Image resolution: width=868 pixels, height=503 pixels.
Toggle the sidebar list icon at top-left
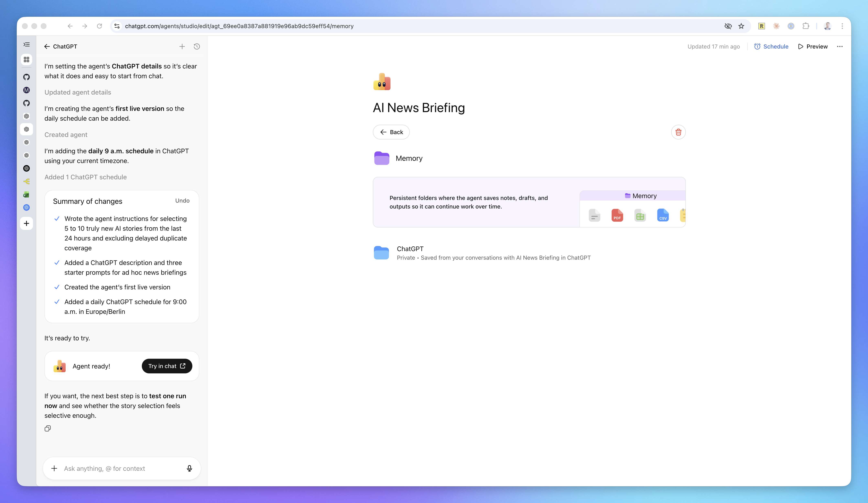[26, 44]
